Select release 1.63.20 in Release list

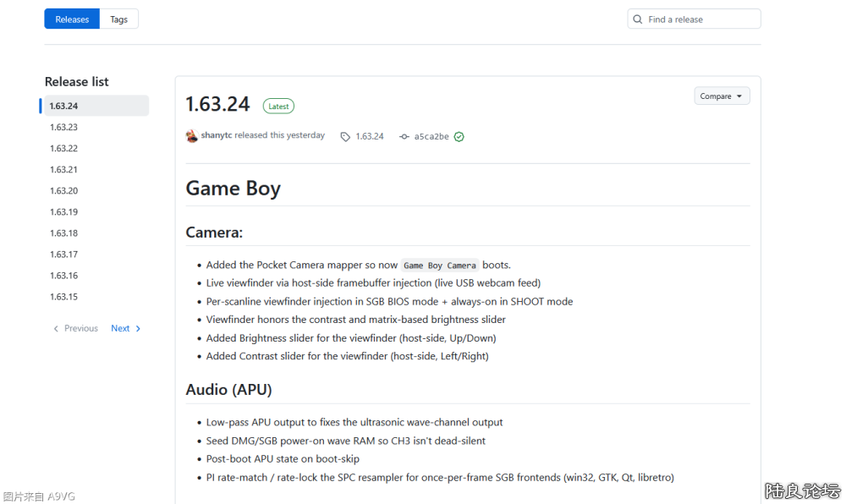click(63, 191)
